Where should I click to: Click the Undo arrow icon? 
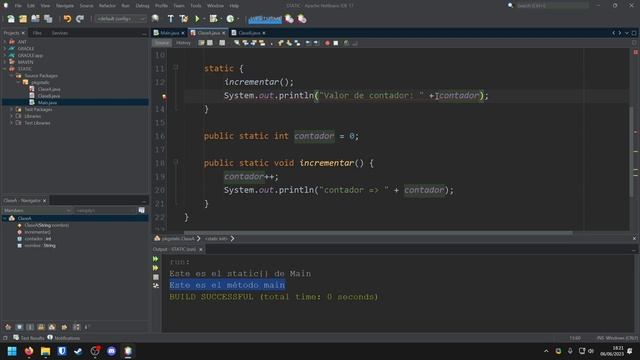pyautogui.click(x=67, y=19)
